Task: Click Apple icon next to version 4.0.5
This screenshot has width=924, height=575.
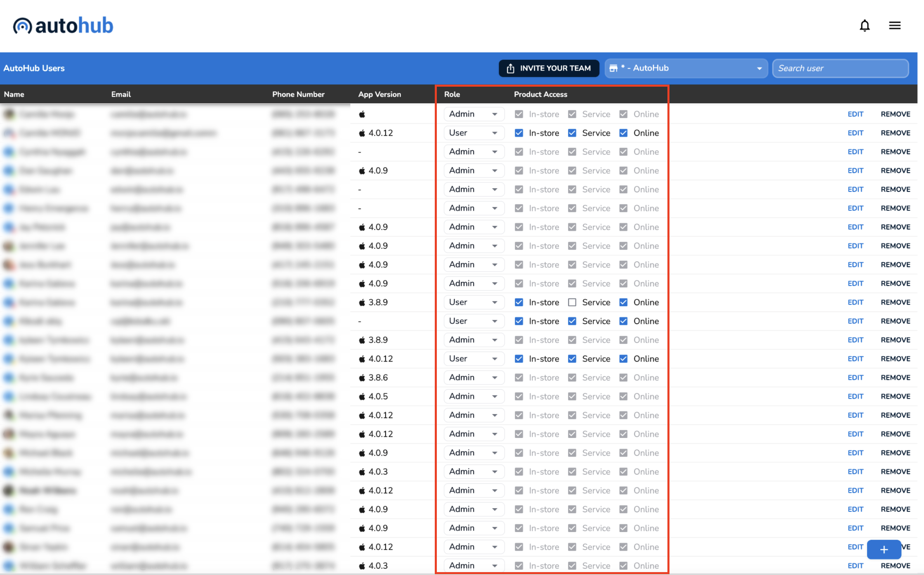Action: [x=362, y=397]
